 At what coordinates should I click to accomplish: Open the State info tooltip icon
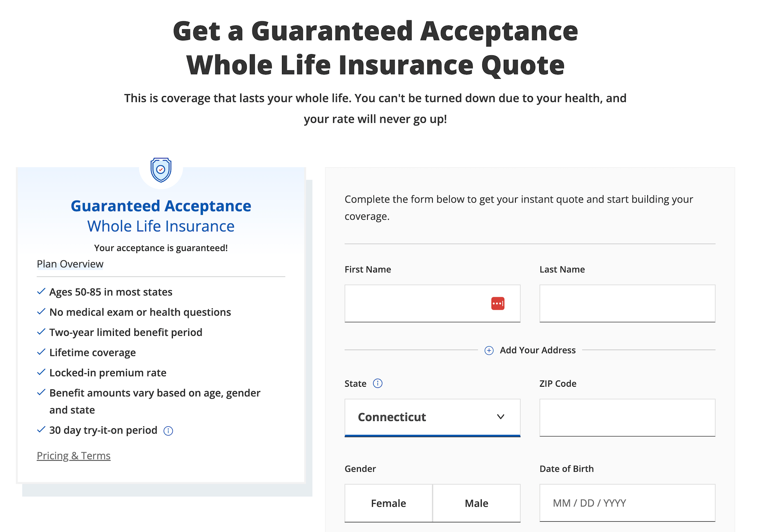point(378,383)
